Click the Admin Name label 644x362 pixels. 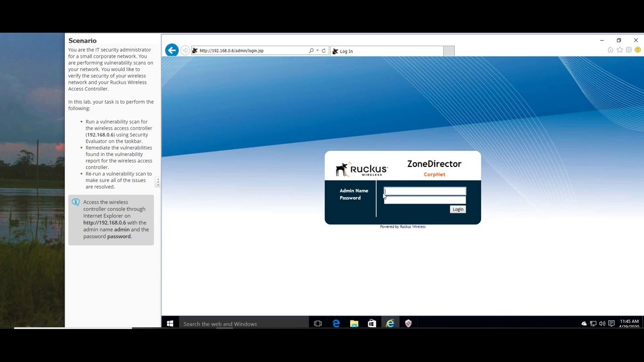tap(354, 191)
